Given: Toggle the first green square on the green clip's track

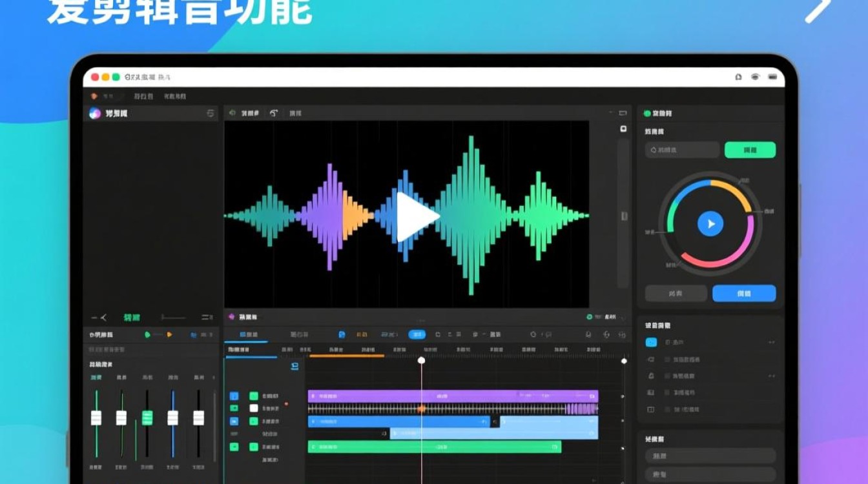Looking at the screenshot, I should point(234,447).
